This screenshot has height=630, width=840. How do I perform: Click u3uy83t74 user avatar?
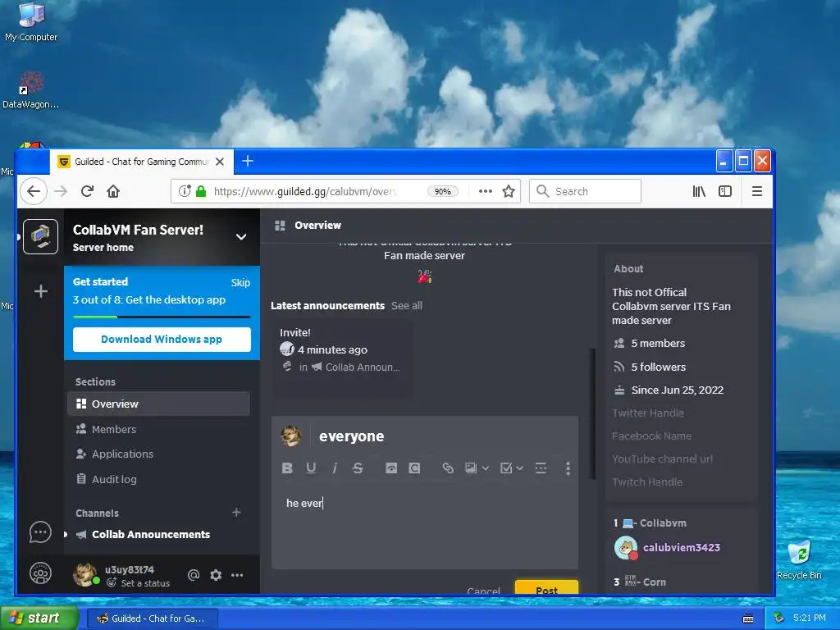click(x=85, y=575)
